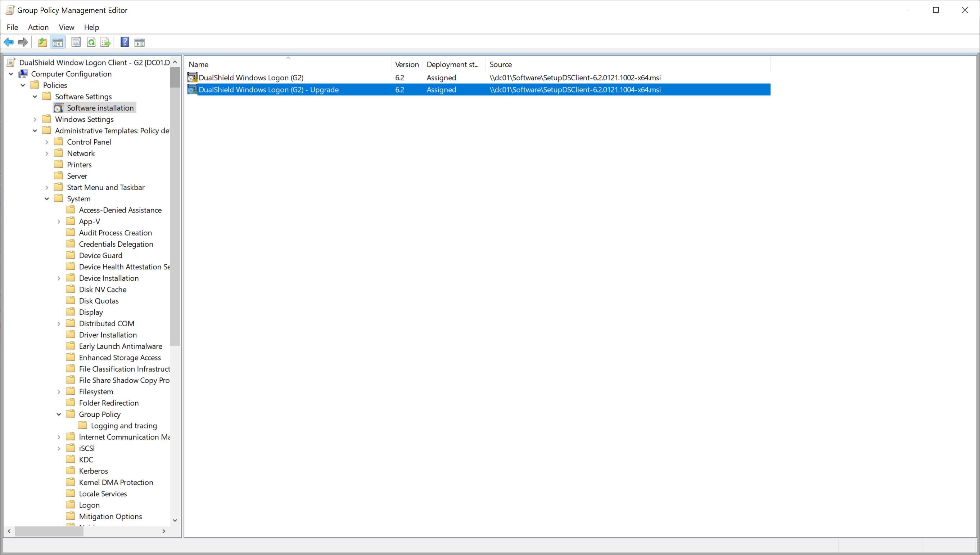
Task: Toggle the Show/Hide Action Pane icon
Action: (x=140, y=42)
